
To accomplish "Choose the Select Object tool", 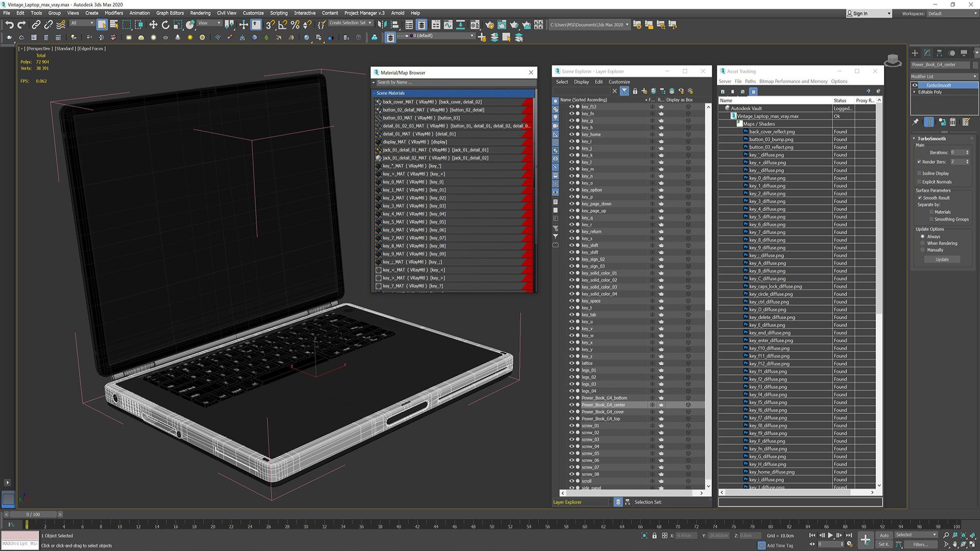I will [102, 24].
